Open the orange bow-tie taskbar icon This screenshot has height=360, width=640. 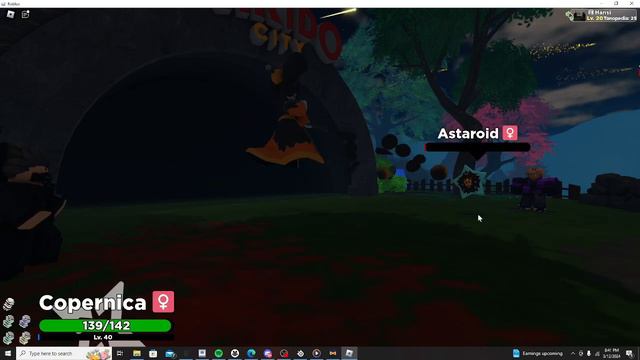click(x=333, y=353)
